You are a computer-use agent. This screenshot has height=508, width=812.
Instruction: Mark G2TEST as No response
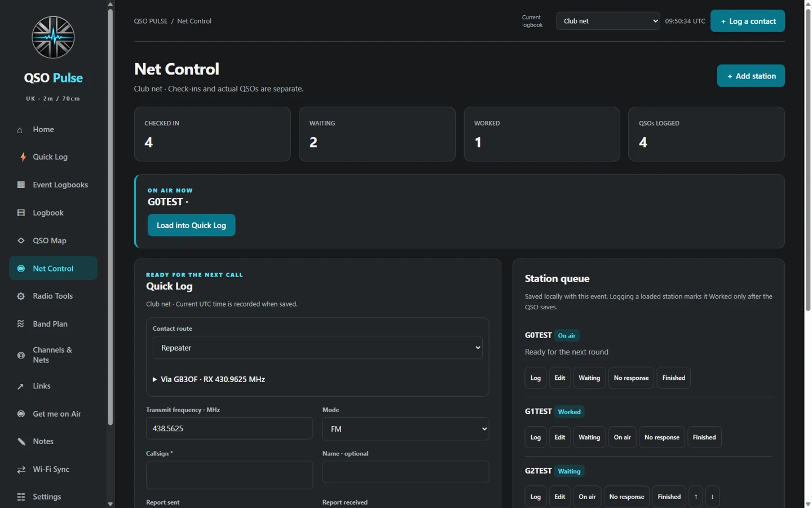point(626,497)
